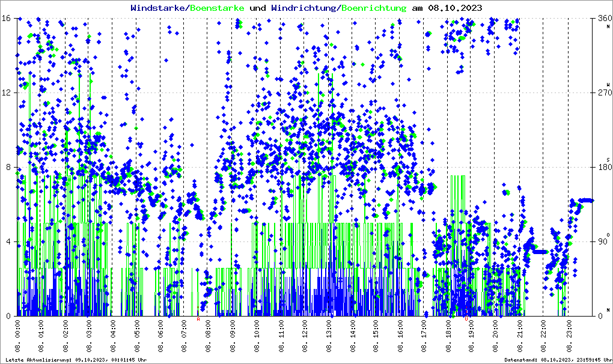Click the 16:00 time label on x-axis
Viewport: 613px width, 364px height.
[400, 333]
